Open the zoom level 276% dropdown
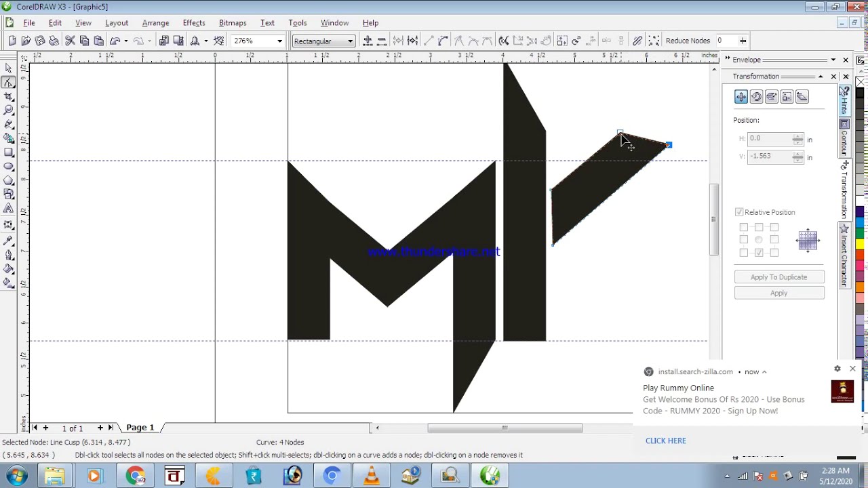The width and height of the screenshot is (868, 488). pos(279,41)
